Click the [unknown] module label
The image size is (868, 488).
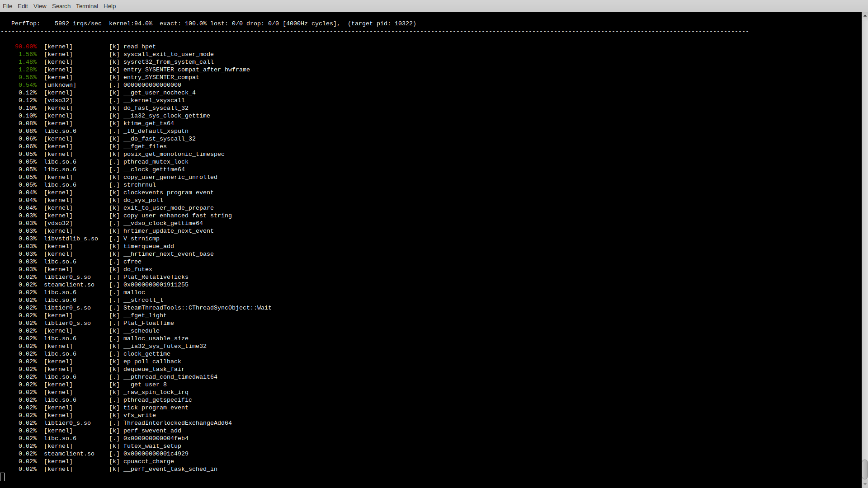tap(60, 85)
